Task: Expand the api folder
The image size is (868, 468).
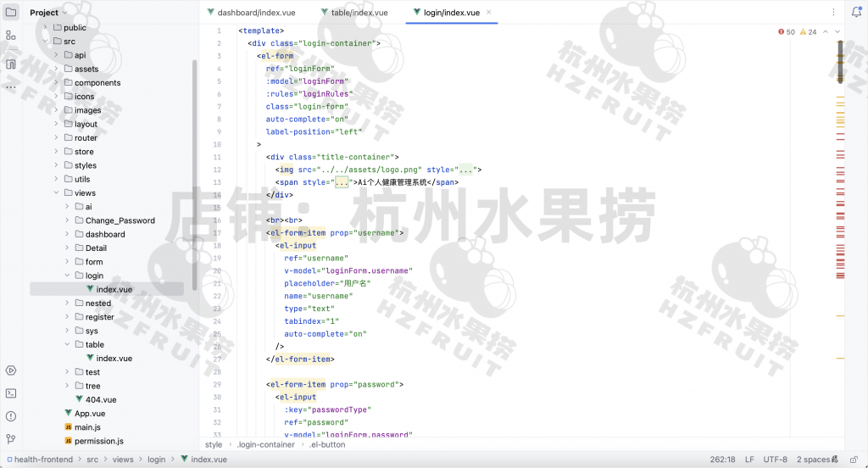Action: [56, 55]
